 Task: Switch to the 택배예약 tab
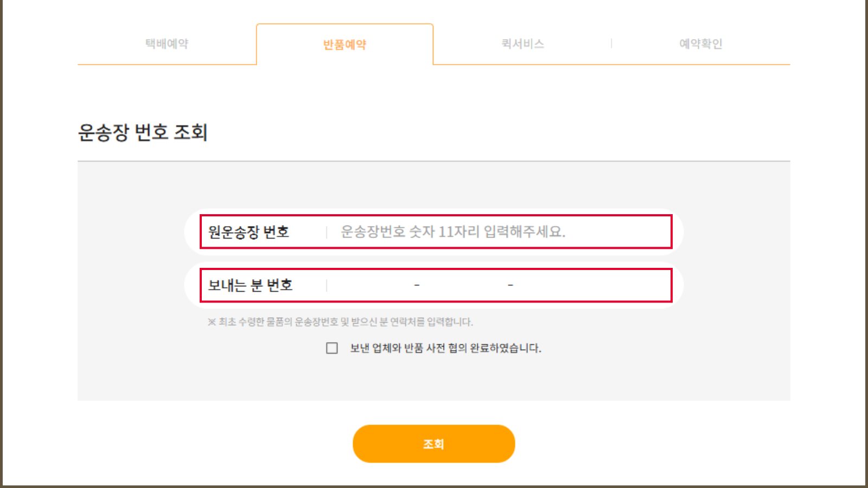[167, 44]
